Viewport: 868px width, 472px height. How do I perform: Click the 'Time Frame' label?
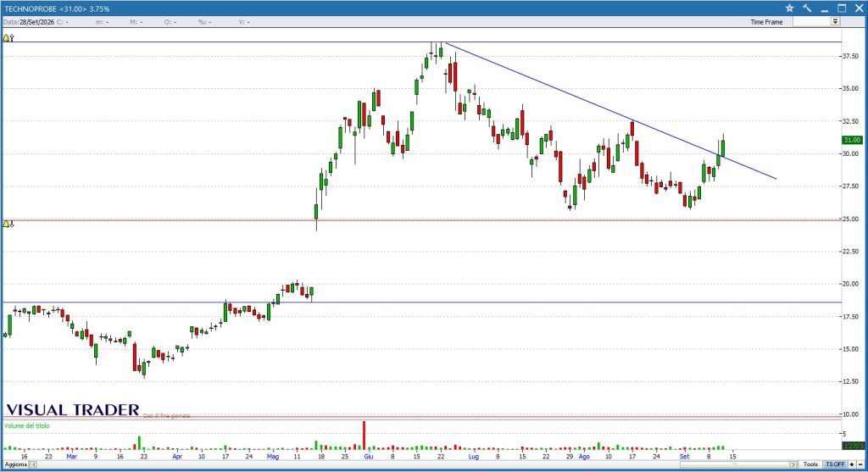[x=766, y=22]
